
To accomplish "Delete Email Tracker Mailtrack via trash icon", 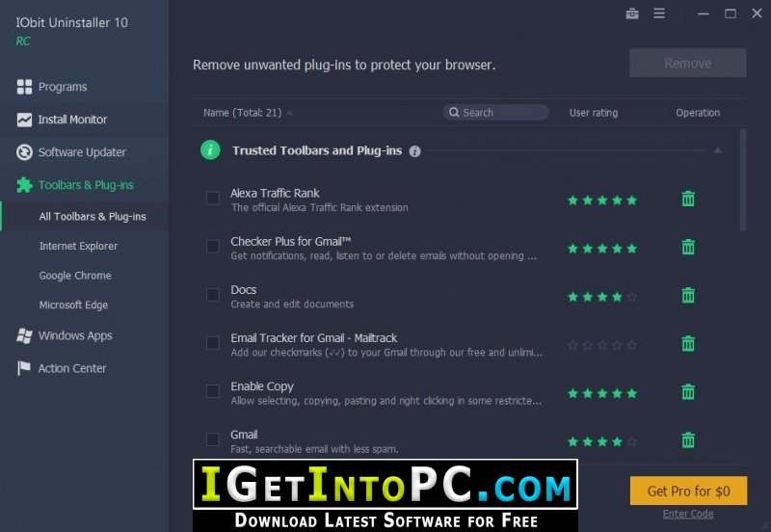I will pos(688,343).
